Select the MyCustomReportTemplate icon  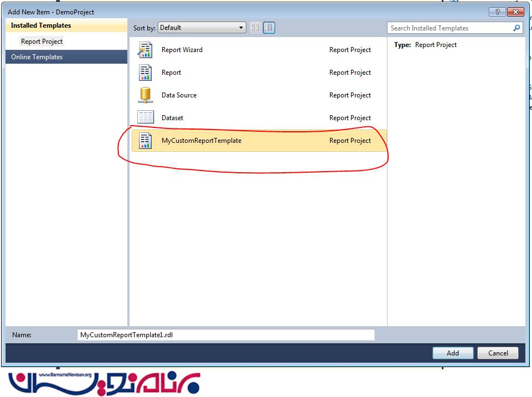click(x=145, y=141)
